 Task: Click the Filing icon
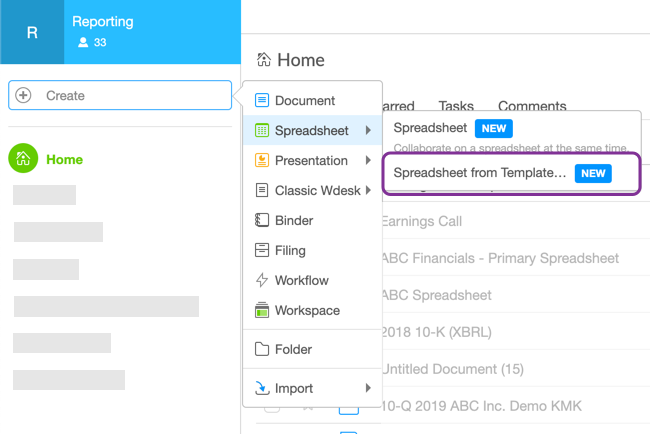tap(262, 251)
